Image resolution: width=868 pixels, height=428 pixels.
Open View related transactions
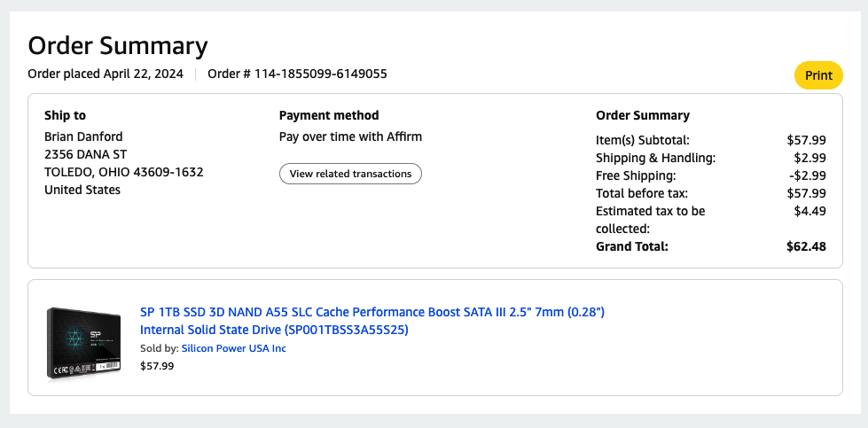point(350,174)
